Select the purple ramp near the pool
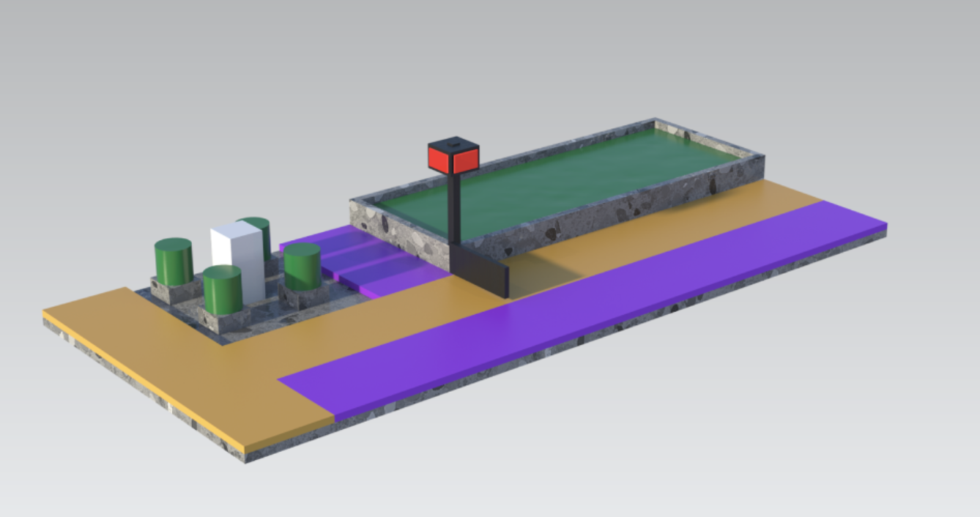 344,253
